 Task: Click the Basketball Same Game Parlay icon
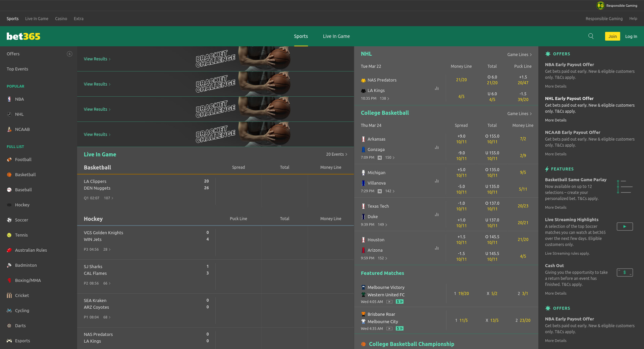(625, 187)
